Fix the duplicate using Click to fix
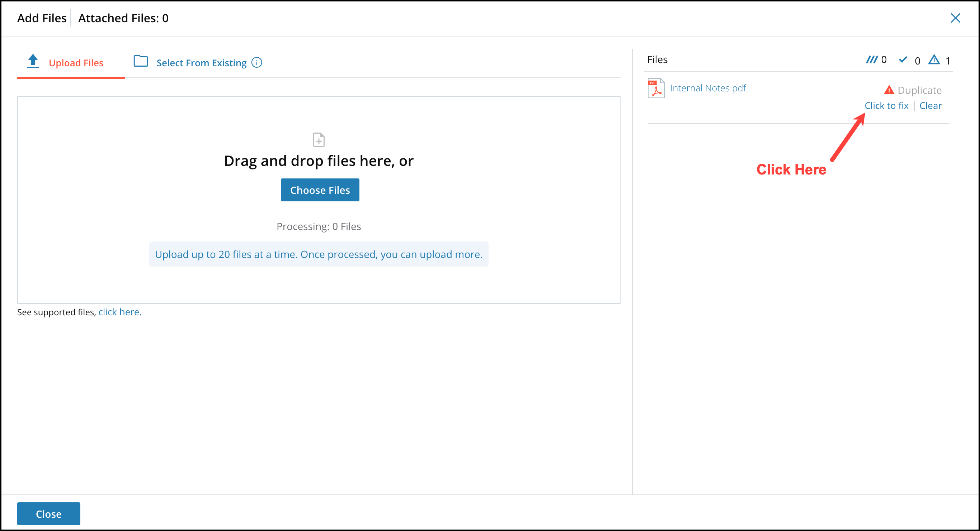The height and width of the screenshot is (531, 980). click(x=886, y=105)
